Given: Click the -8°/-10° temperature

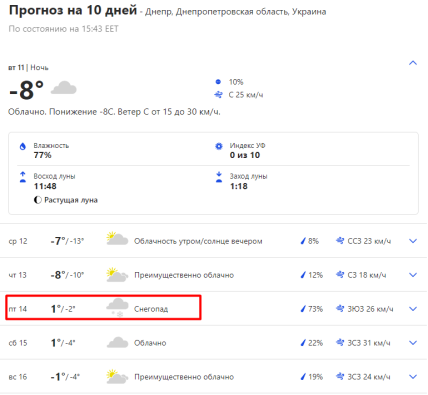Looking at the screenshot, I should pyautogui.click(x=67, y=275).
